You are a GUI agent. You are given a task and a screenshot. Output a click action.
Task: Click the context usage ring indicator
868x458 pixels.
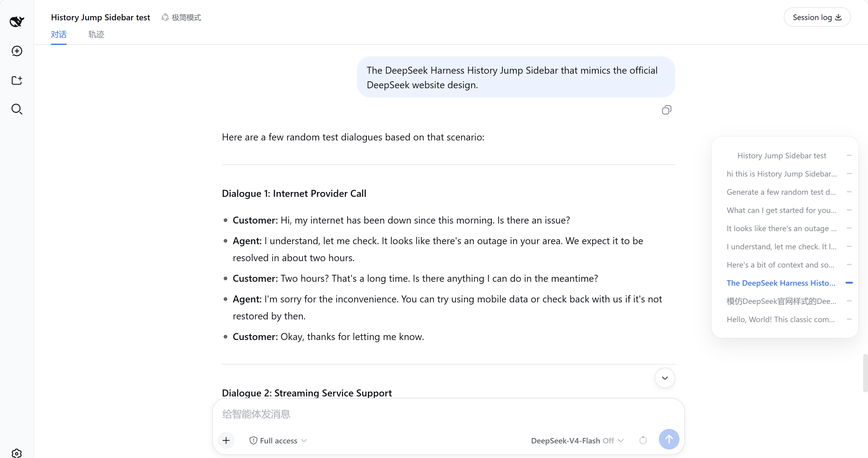(643, 440)
